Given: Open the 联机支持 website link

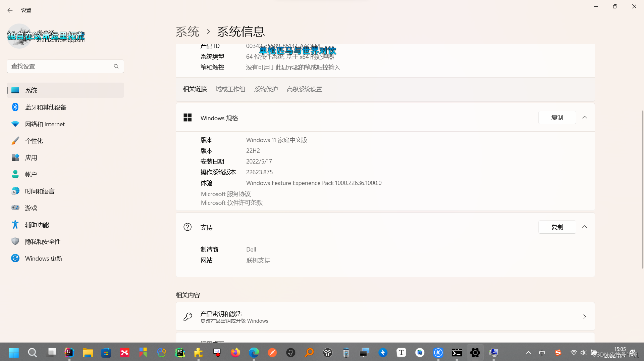Looking at the screenshot, I should 258,260.
